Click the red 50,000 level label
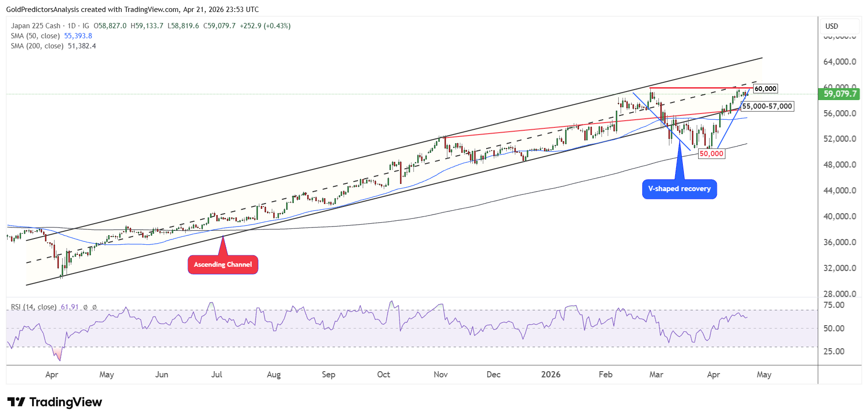The height and width of the screenshot is (420, 868). pyautogui.click(x=712, y=154)
